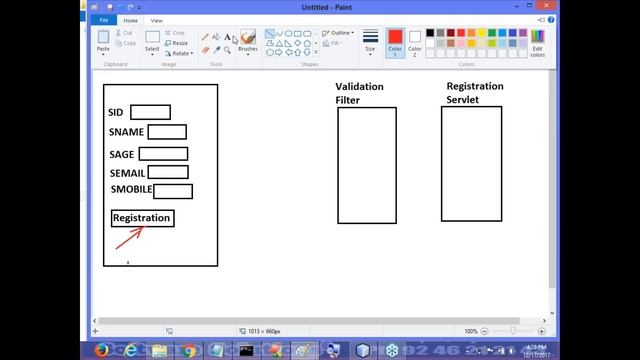Choose the Right triangle shape
The height and width of the screenshot is (360, 640).
(289, 43)
